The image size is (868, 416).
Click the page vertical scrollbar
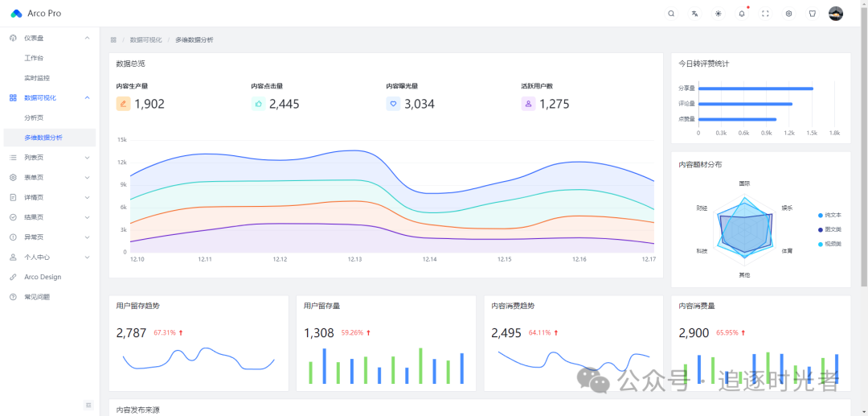coord(864,161)
